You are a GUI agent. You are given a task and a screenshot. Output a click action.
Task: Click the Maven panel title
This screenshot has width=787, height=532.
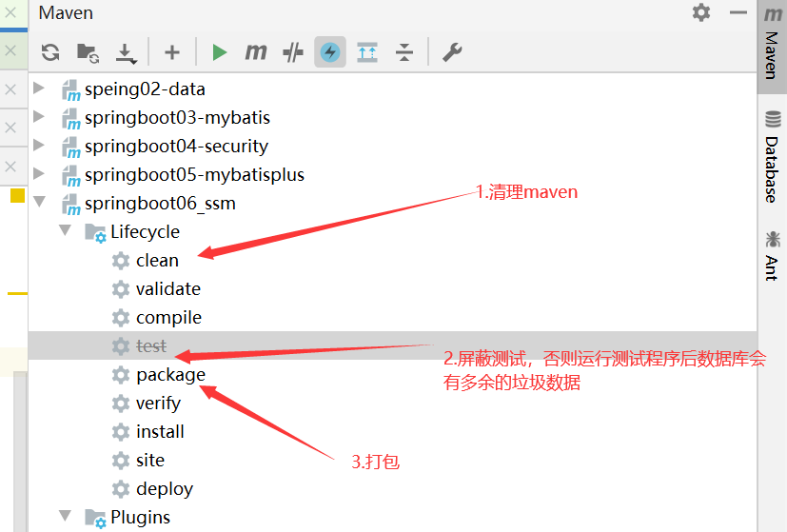(x=66, y=12)
